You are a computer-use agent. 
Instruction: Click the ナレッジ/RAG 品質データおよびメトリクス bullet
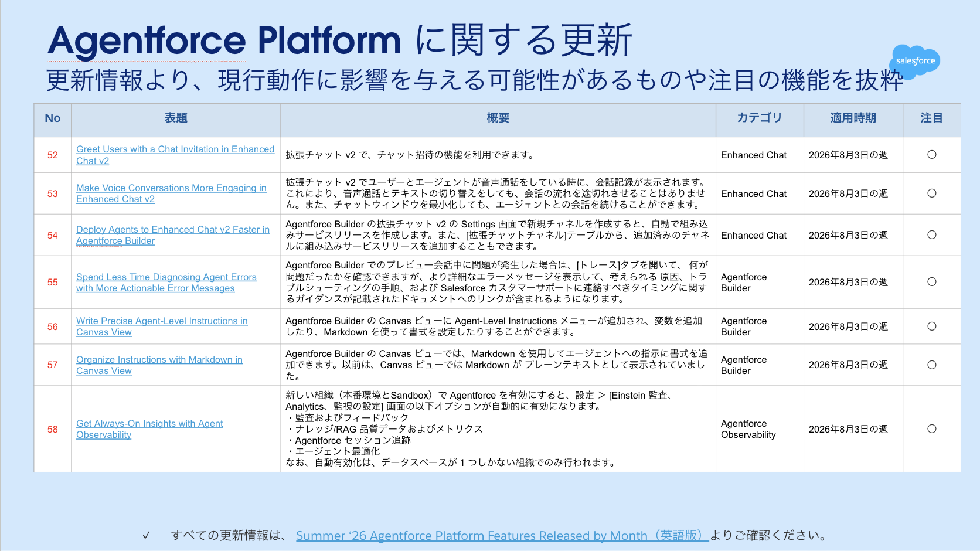click(x=384, y=429)
